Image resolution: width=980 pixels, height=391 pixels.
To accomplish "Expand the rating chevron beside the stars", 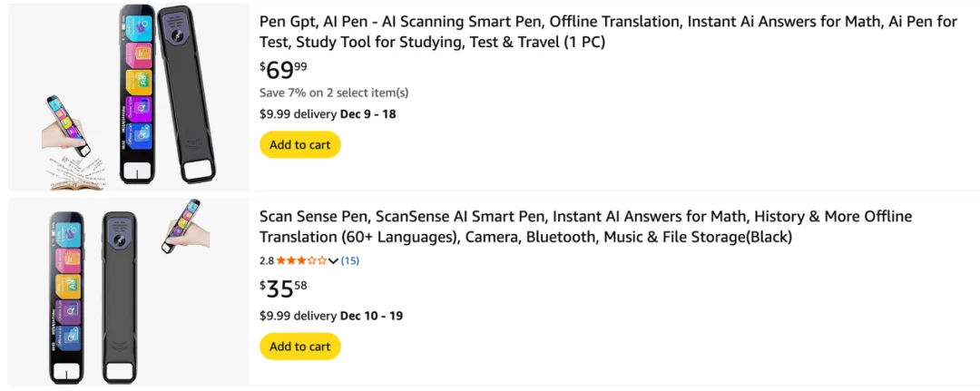I will point(333,261).
